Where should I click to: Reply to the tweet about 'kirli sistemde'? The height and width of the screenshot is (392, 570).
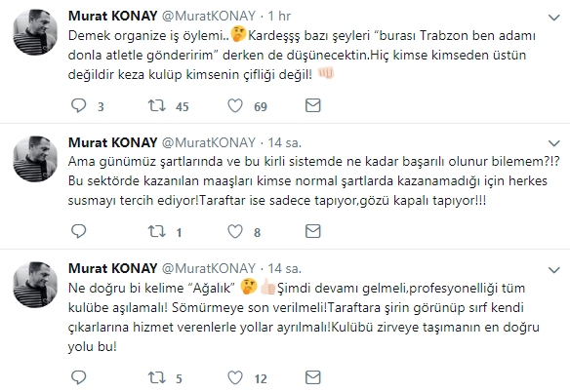(78, 231)
